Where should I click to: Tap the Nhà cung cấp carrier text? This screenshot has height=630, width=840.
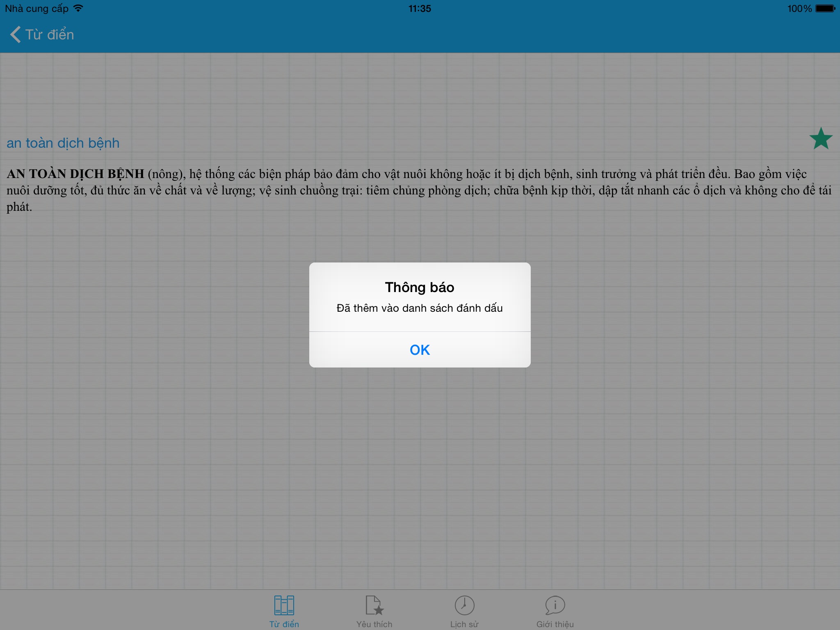(37, 8)
